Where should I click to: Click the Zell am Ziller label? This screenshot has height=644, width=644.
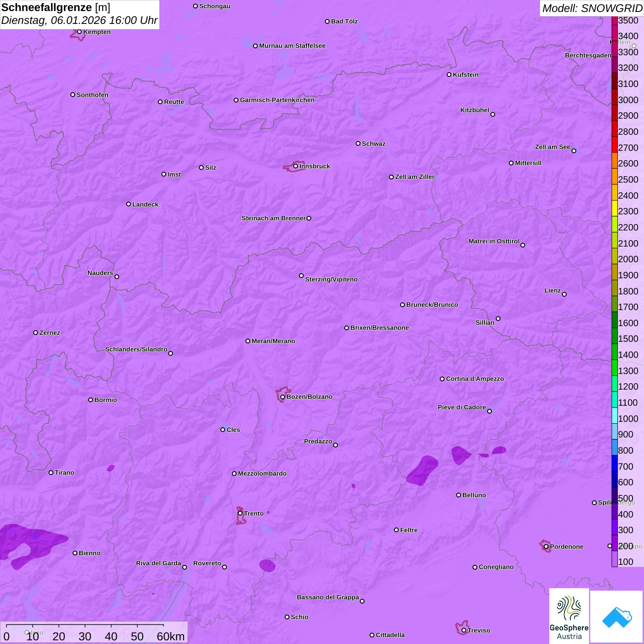tap(415, 177)
